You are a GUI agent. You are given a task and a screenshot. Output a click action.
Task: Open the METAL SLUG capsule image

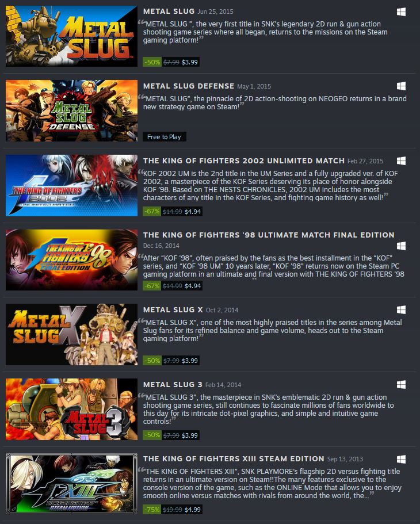click(71, 36)
